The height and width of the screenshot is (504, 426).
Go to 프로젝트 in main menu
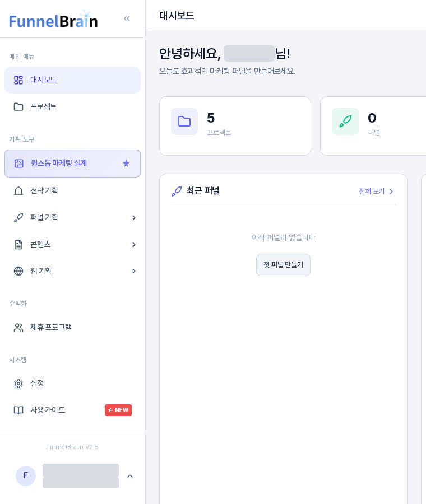coord(72,107)
